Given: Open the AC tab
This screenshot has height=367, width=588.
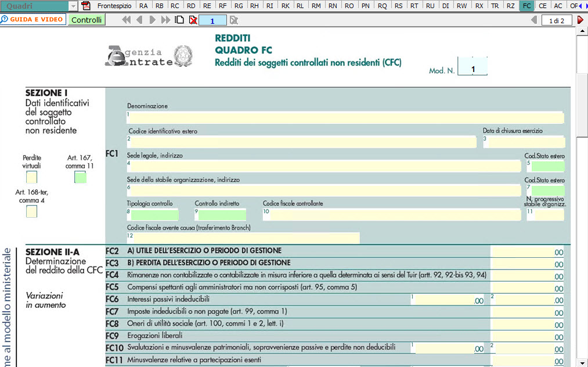Looking at the screenshot, I should (x=558, y=6).
